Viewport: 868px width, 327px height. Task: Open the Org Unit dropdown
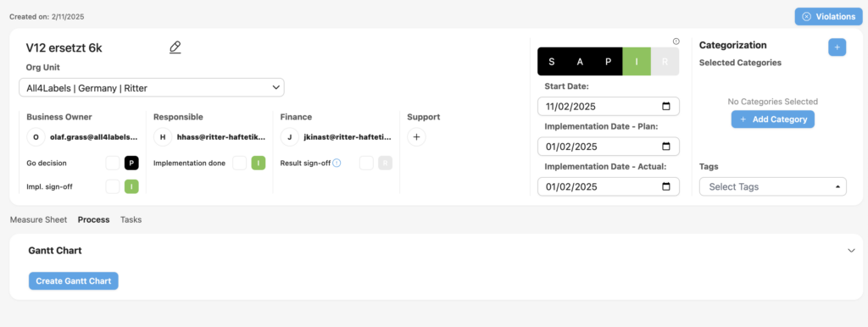(152, 87)
